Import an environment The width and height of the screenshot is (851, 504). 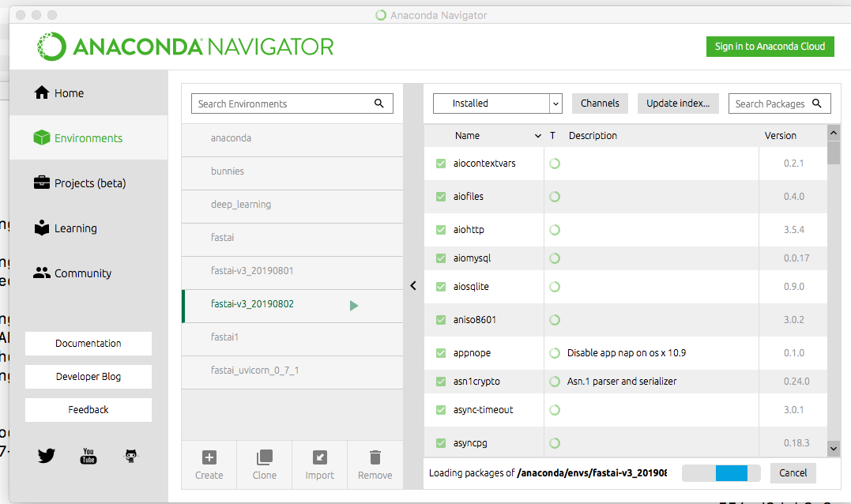coord(320,465)
